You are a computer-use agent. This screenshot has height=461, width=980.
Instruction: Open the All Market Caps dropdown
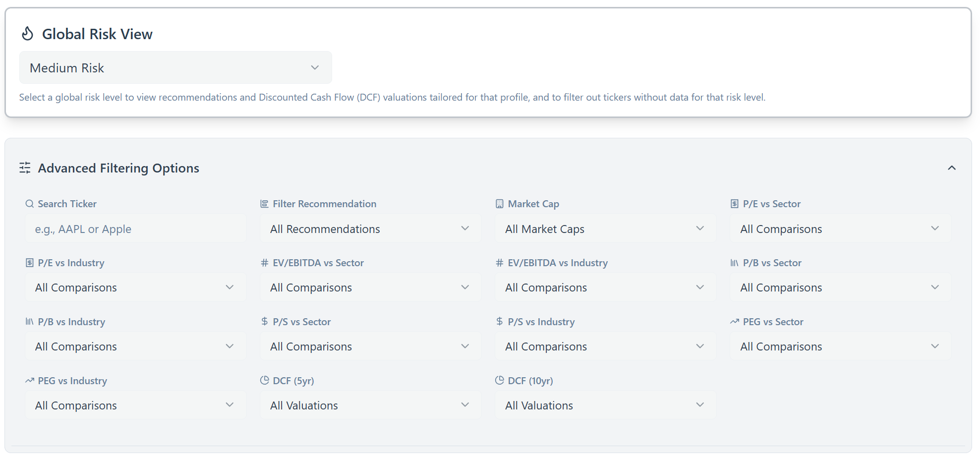pos(605,229)
